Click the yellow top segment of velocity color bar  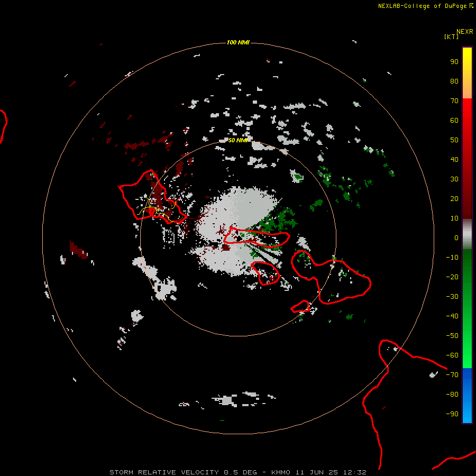pyautogui.click(x=467, y=72)
